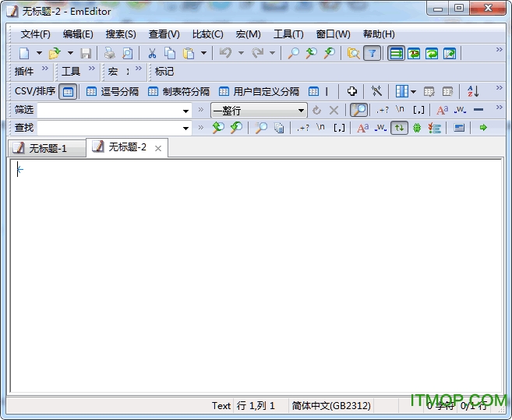Expand the find text dropdown
Screen dimensions: 512x420
[x=185, y=128]
